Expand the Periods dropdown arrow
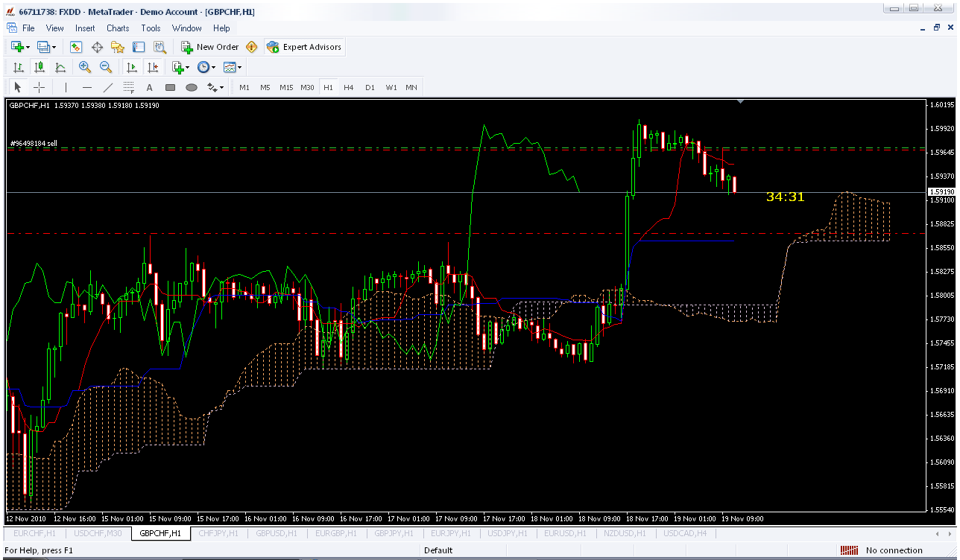 coord(213,67)
